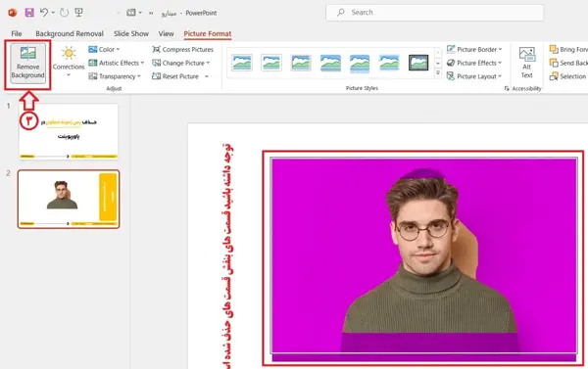Select the black-framed picture style
Screen dimensions: 588x369
(418, 63)
